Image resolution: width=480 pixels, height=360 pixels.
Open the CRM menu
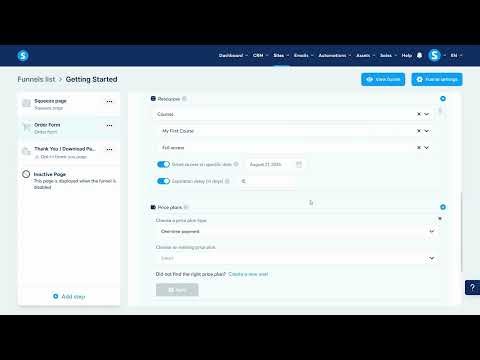pos(260,55)
